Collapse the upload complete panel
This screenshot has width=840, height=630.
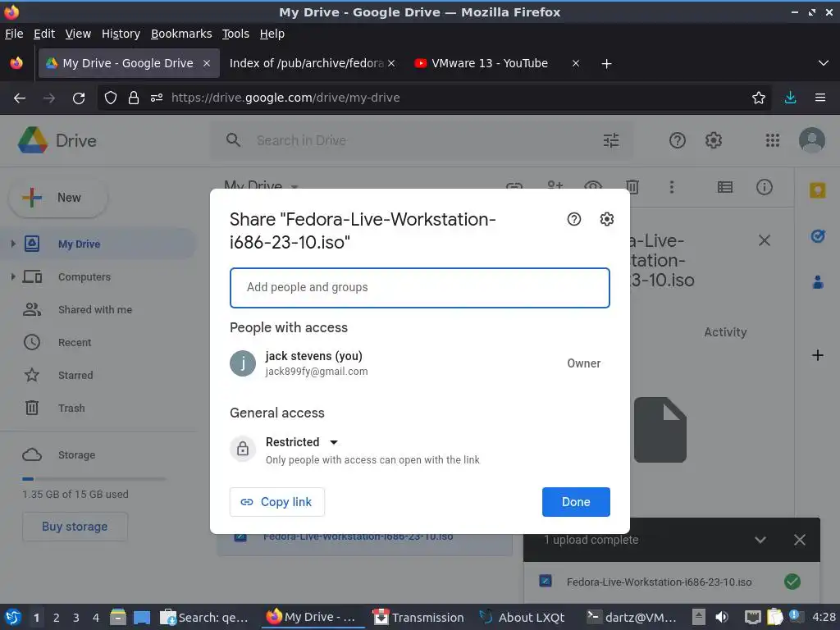[x=760, y=540]
